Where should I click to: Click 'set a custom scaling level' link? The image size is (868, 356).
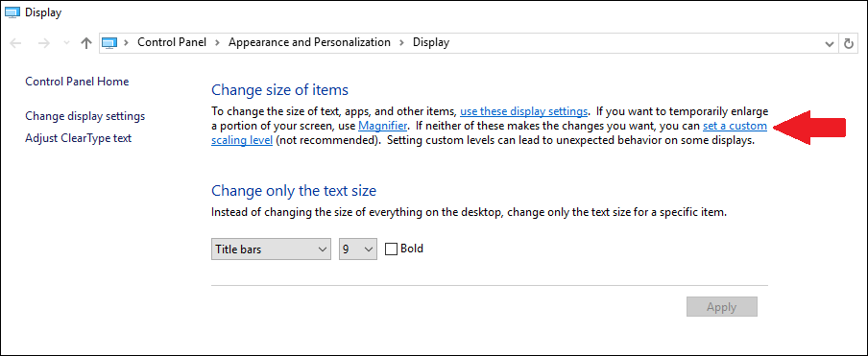(735, 126)
